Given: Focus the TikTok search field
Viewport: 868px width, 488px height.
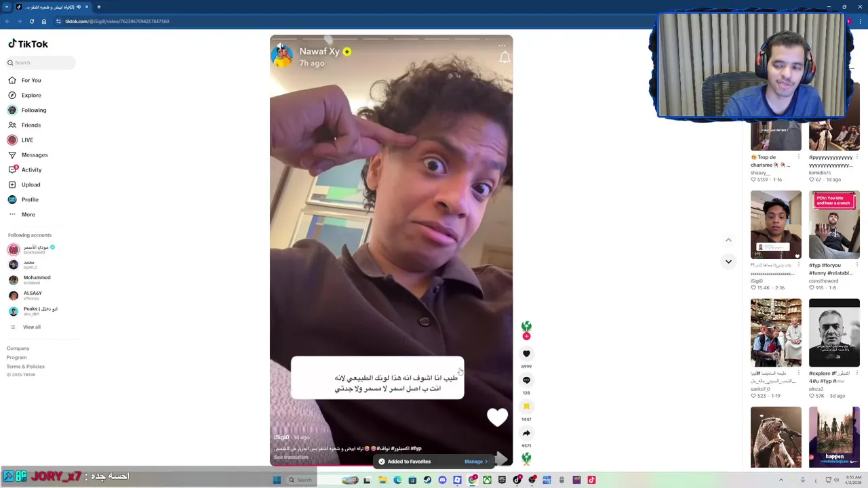Looking at the screenshot, I should (x=41, y=62).
